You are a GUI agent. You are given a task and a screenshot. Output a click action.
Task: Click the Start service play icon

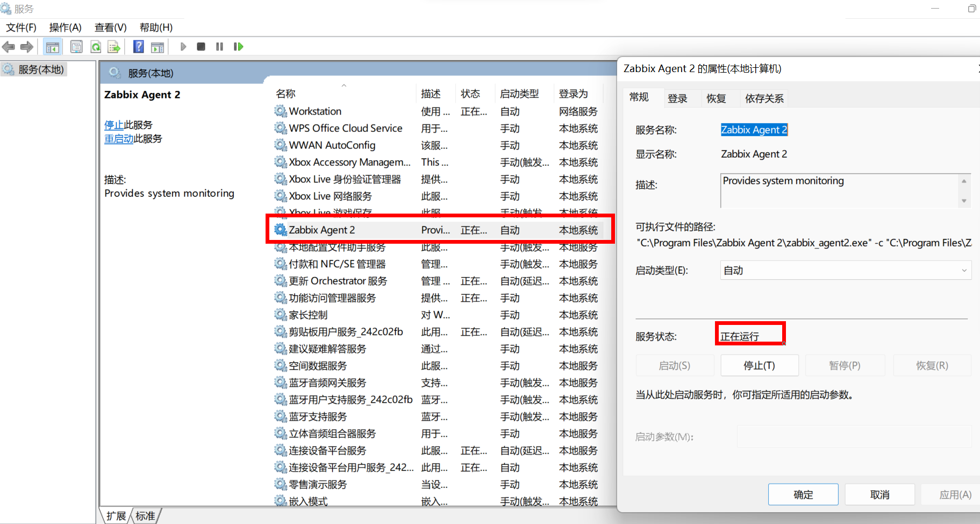(183, 47)
